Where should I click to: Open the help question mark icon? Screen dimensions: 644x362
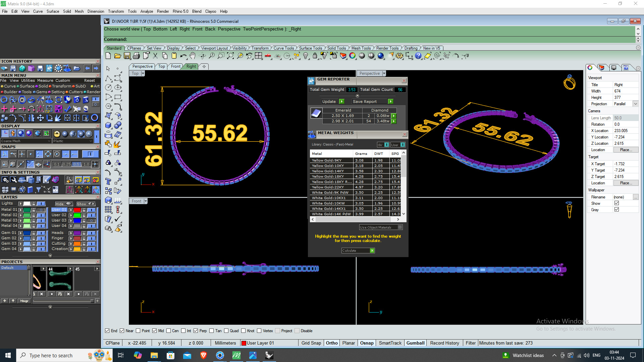[418, 56]
